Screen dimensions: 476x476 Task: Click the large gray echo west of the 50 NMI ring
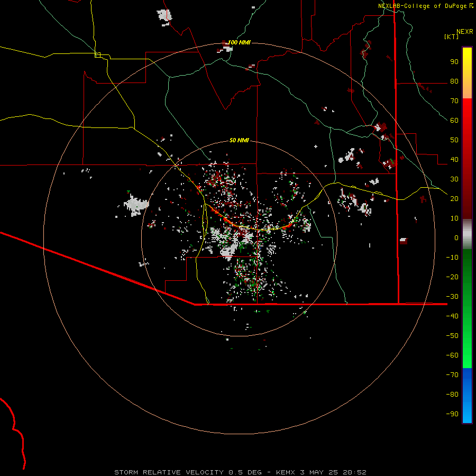coord(136,205)
